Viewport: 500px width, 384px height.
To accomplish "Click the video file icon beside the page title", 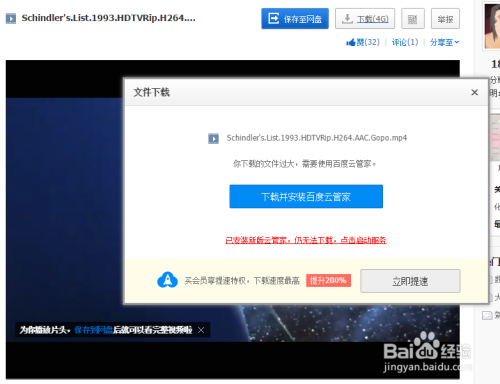I will (x=11, y=18).
